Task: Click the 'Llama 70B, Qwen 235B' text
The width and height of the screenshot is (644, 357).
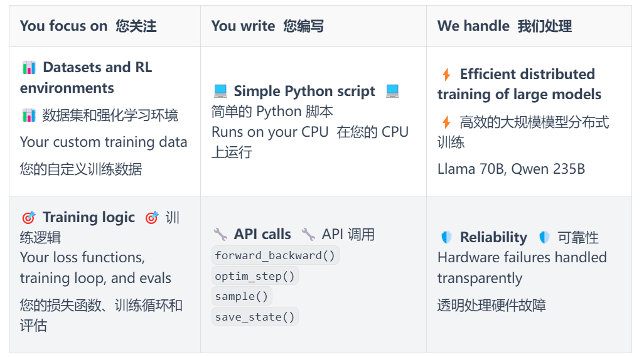Action: pos(511,169)
